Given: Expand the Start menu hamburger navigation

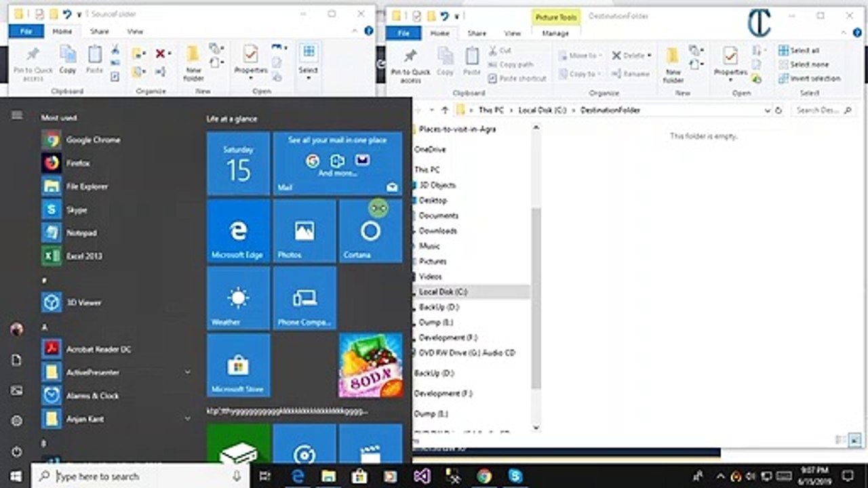Looking at the screenshot, I should tap(17, 115).
